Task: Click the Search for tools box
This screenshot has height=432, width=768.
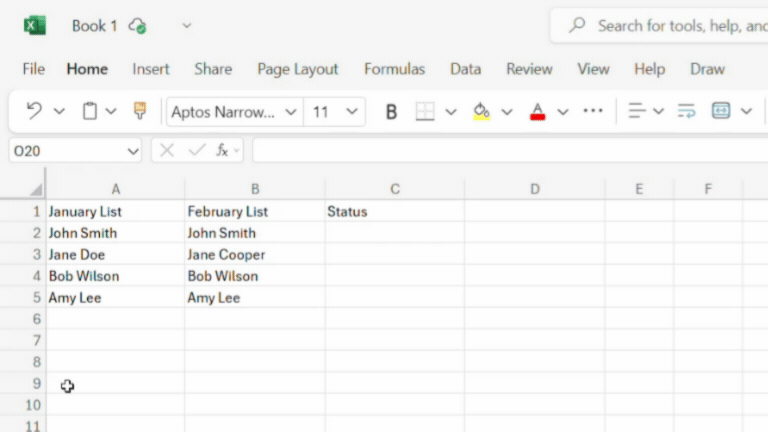Action: (x=659, y=25)
